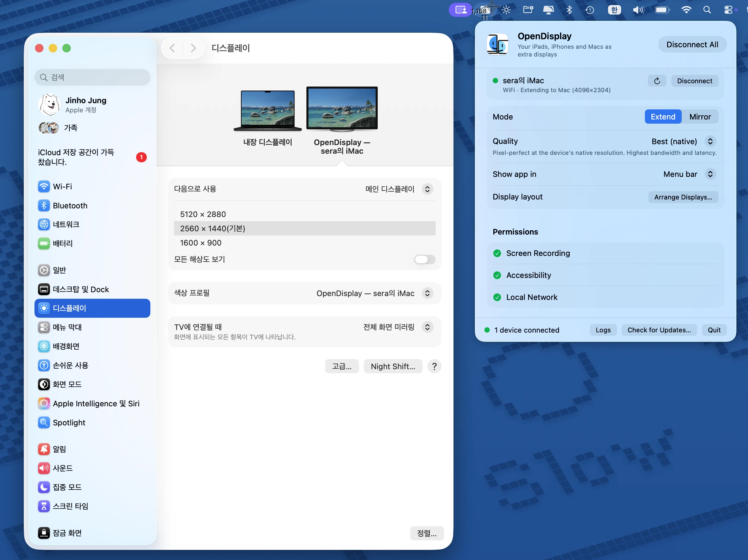Open 네트워크 settings in sidebar

pyautogui.click(x=92, y=224)
